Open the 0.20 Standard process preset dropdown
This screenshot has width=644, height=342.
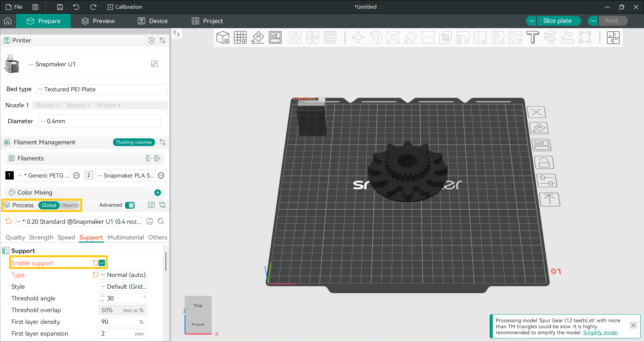[78, 221]
